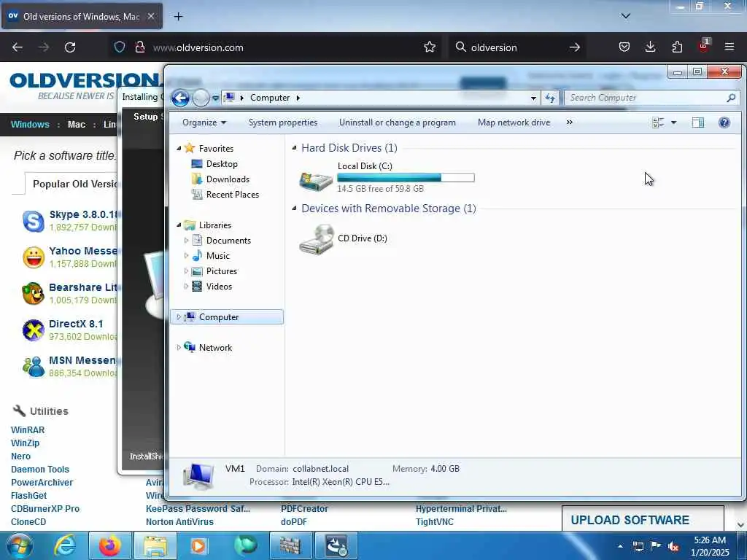Open the Firefox hamburger menu
This screenshot has height=560, width=747.
coord(729,47)
